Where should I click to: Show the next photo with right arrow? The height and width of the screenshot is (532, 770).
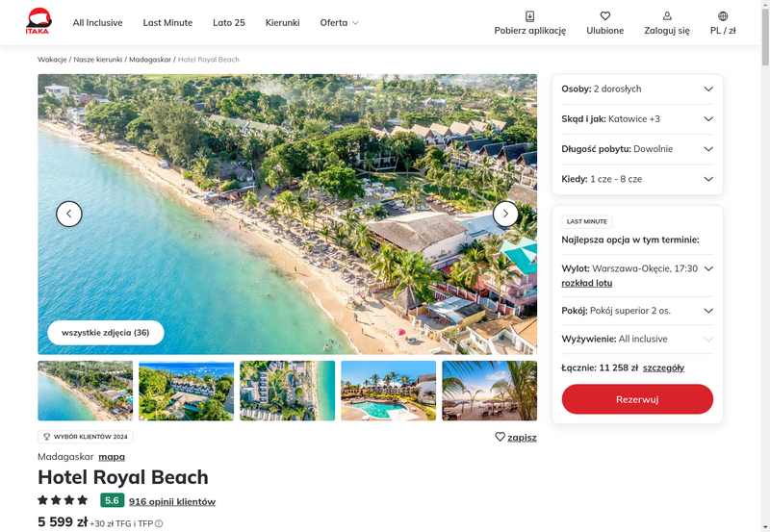coord(505,214)
